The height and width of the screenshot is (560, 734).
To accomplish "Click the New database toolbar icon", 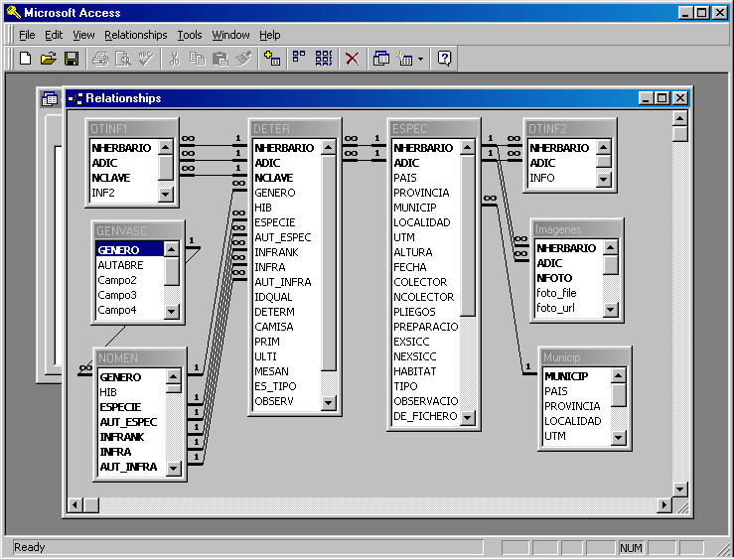I will 25,59.
